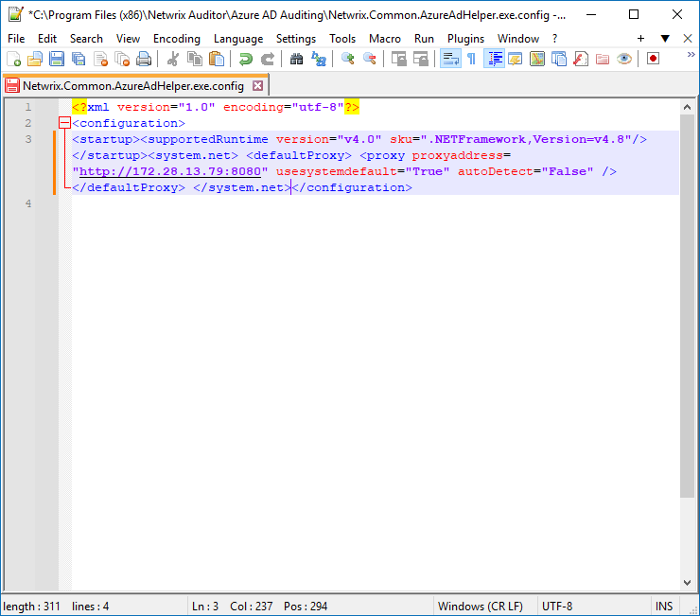The image size is (700, 616).
Task: Zoom in using the magnifier plus icon
Action: 347,59
